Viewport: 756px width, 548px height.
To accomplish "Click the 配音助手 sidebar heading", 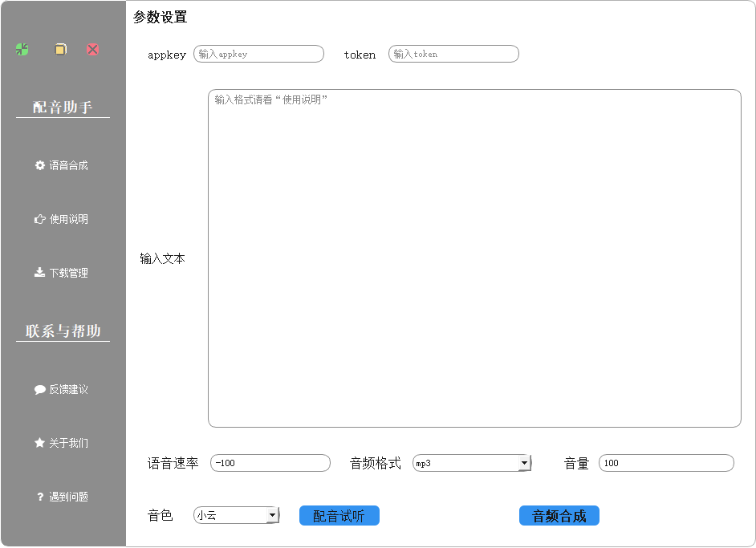I will (x=63, y=107).
